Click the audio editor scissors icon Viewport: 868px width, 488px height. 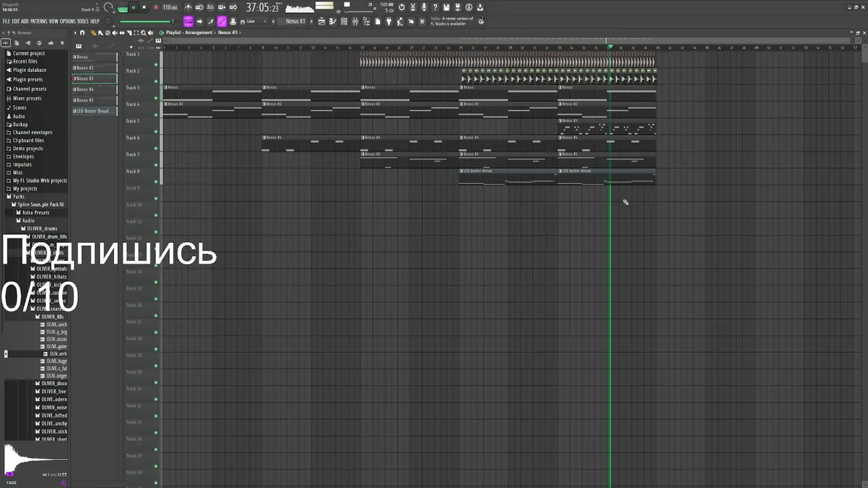click(x=413, y=7)
